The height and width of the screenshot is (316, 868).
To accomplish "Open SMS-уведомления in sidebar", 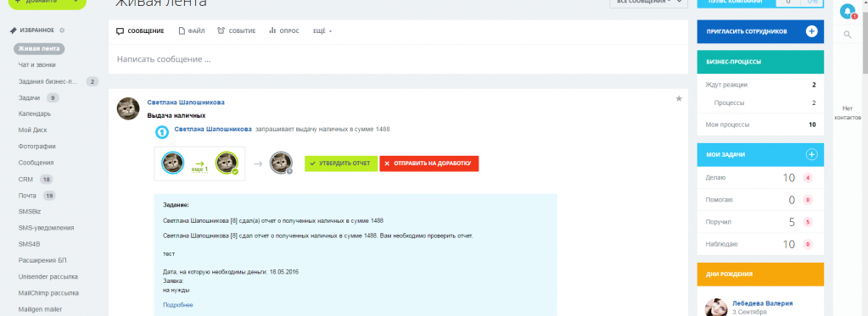I will click(x=46, y=228).
